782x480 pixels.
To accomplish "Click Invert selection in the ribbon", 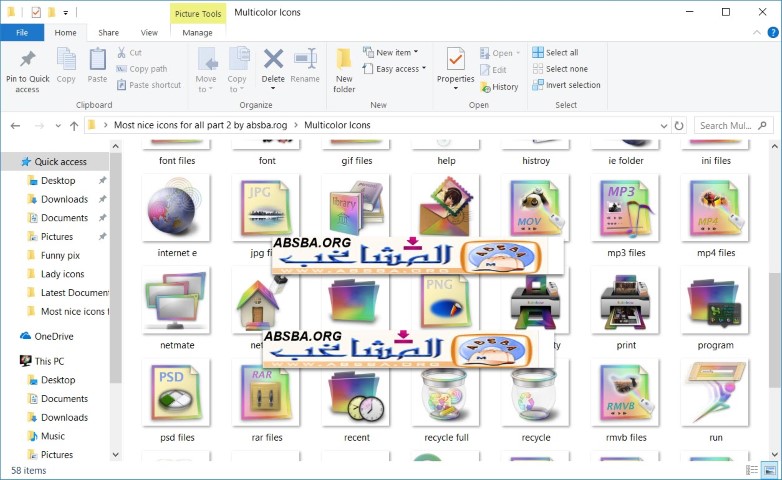I will (x=566, y=85).
